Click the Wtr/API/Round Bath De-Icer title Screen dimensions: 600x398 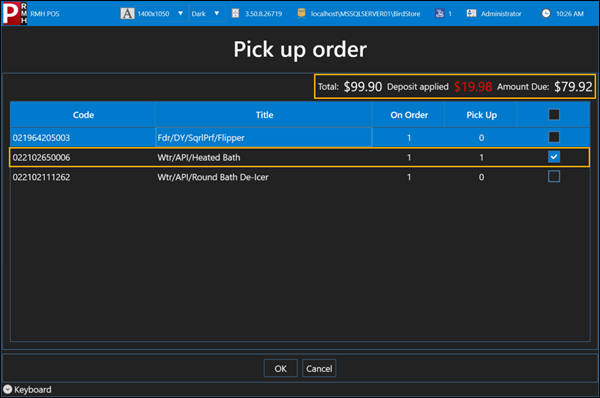click(x=213, y=177)
